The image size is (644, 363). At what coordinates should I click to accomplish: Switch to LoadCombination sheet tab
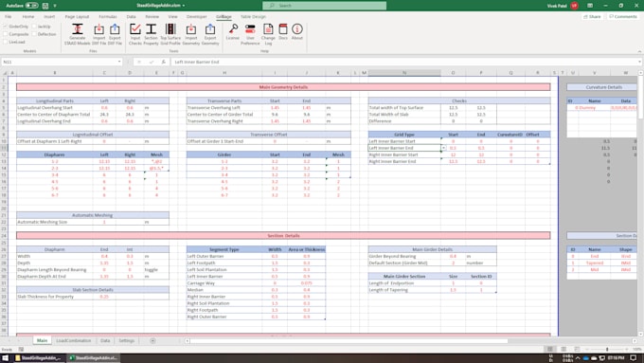click(x=74, y=340)
